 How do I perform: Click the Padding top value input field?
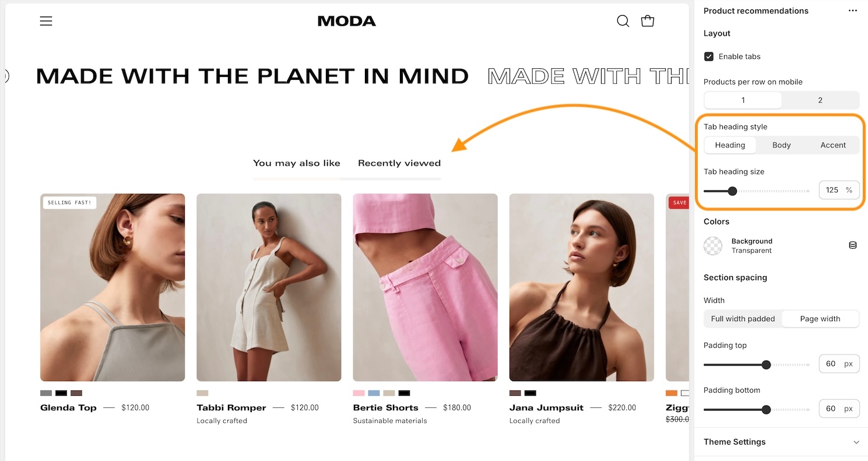point(839,364)
